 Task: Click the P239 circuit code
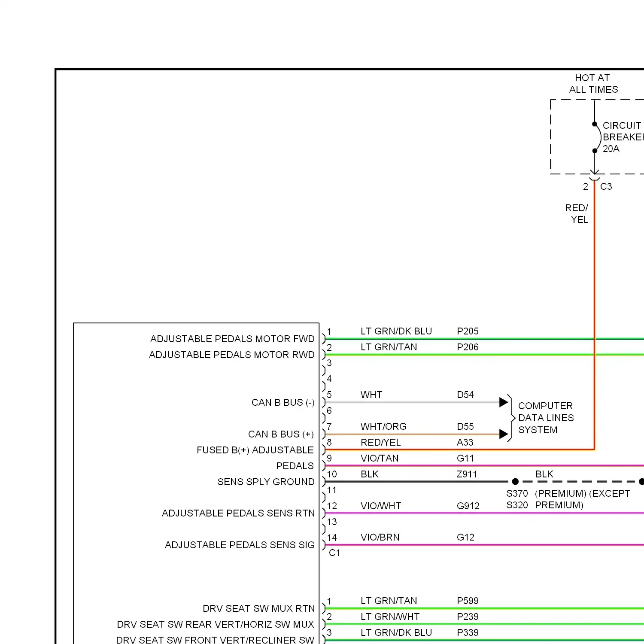468,617
